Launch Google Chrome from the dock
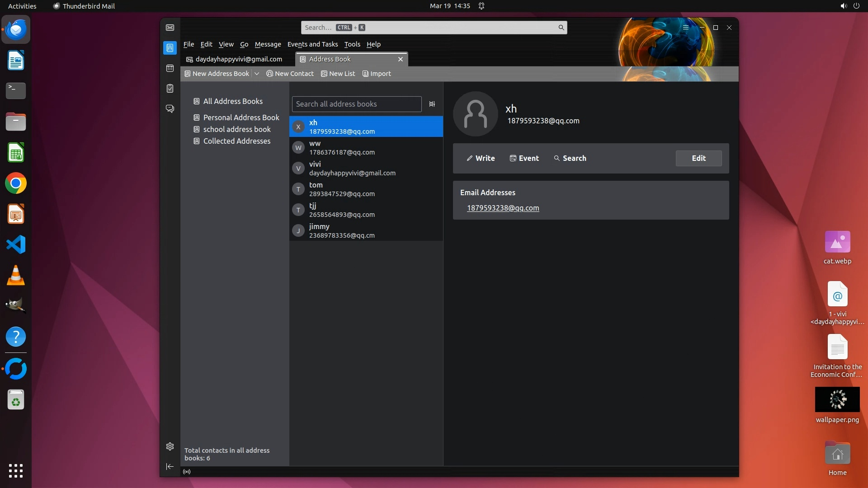 16,183
